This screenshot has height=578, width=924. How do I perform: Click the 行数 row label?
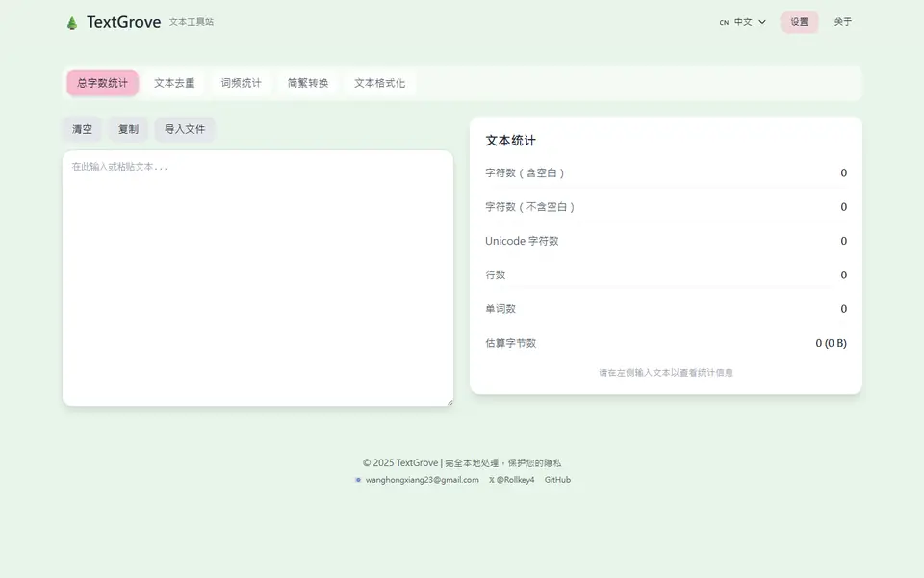coord(495,275)
